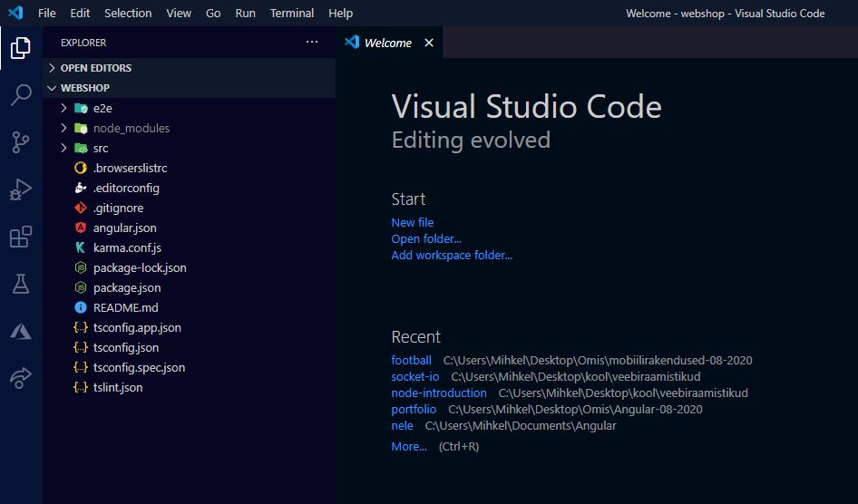This screenshot has width=858, height=504.
Task: Click the package-lock.json node icon
Action: [81, 267]
